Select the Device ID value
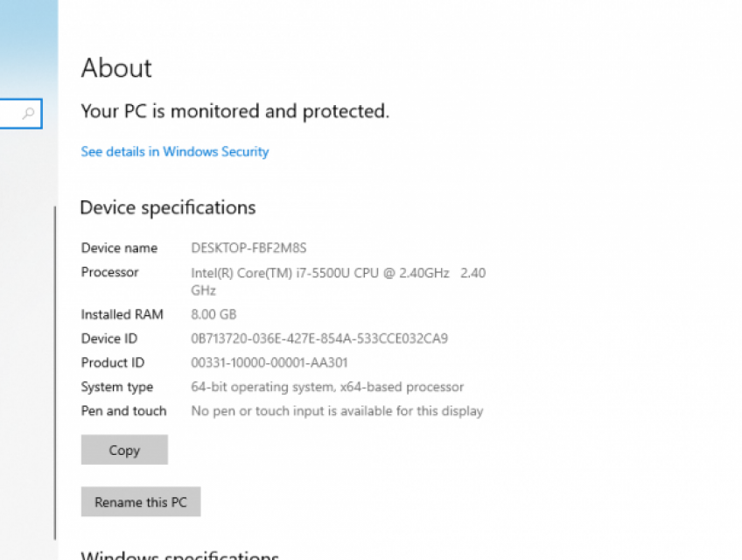The height and width of the screenshot is (560, 742). click(x=319, y=339)
